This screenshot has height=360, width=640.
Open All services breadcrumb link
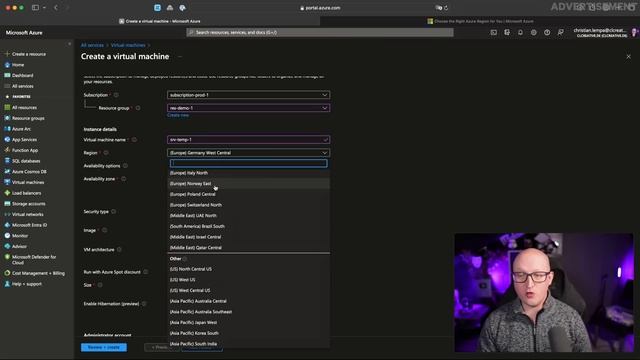coord(92,45)
